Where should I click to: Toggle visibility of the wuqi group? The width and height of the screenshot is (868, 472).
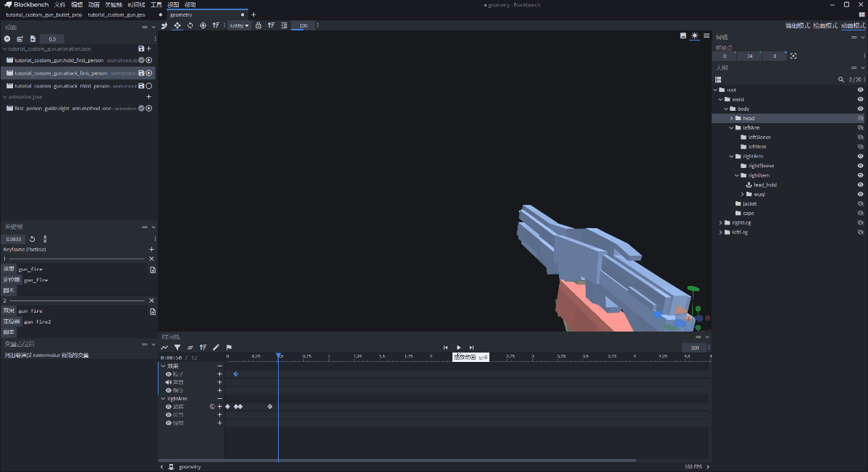click(x=861, y=194)
